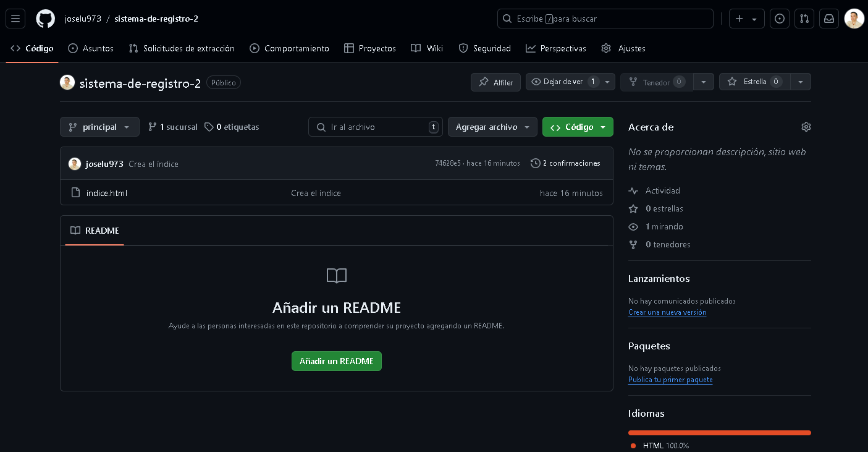This screenshot has width=868, height=452.
Task: Click the repository owner avatar beside title
Action: [x=67, y=82]
